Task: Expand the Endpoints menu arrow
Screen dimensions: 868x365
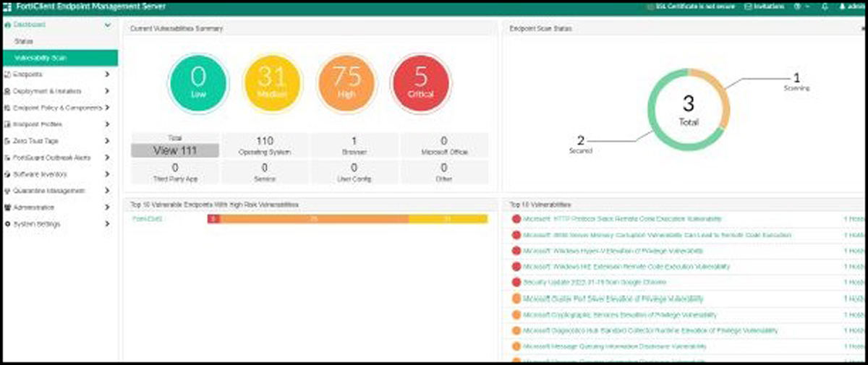Action: (x=107, y=74)
